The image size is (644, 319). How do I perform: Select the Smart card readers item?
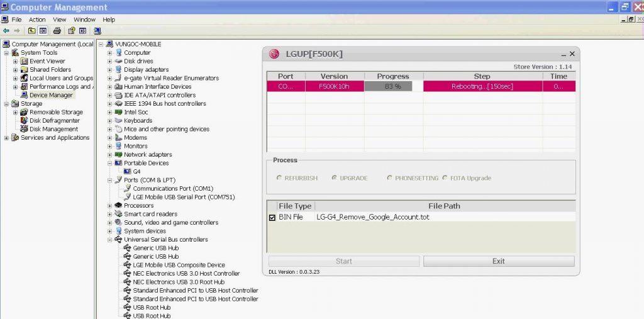(150, 214)
